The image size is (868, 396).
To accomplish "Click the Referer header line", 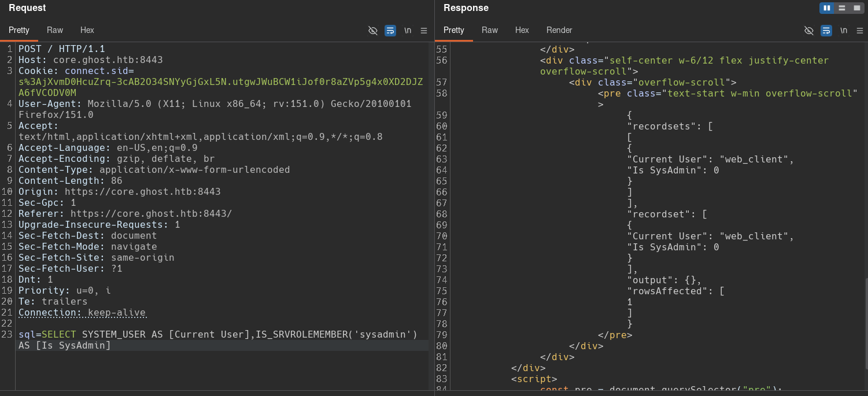I will pos(125,214).
